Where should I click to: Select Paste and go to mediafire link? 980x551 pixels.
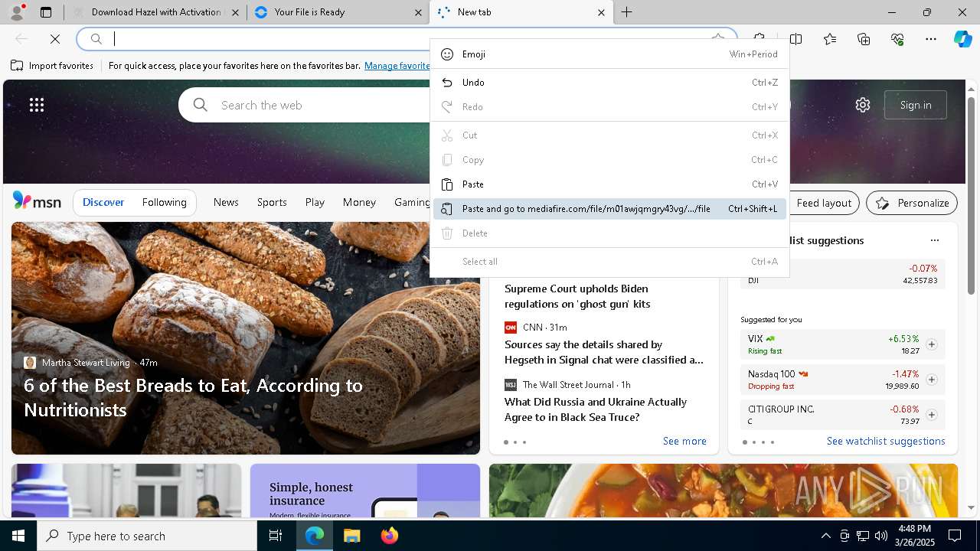(x=609, y=209)
